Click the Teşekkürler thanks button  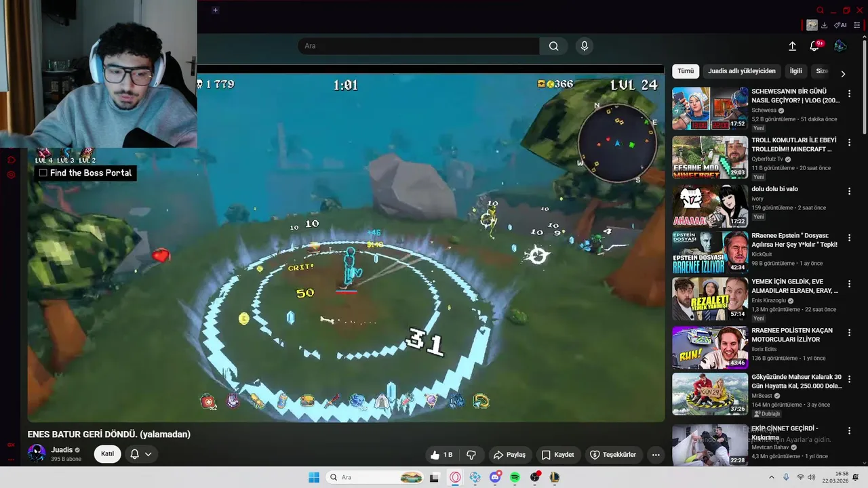pyautogui.click(x=613, y=455)
